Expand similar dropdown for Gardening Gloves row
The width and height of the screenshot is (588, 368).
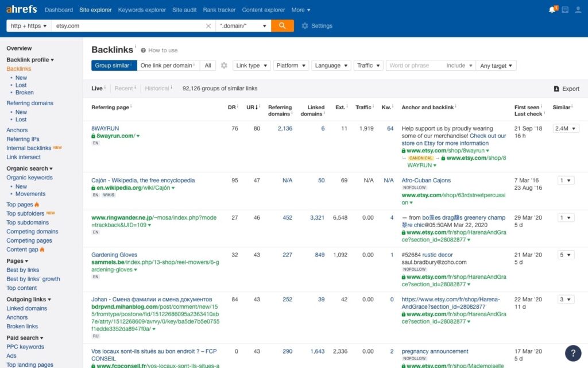coord(565,255)
